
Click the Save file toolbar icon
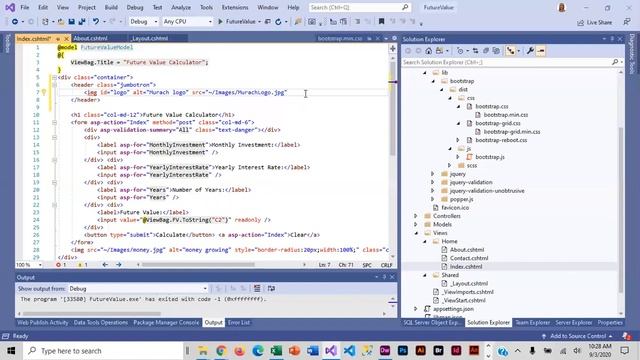[x=71, y=22]
